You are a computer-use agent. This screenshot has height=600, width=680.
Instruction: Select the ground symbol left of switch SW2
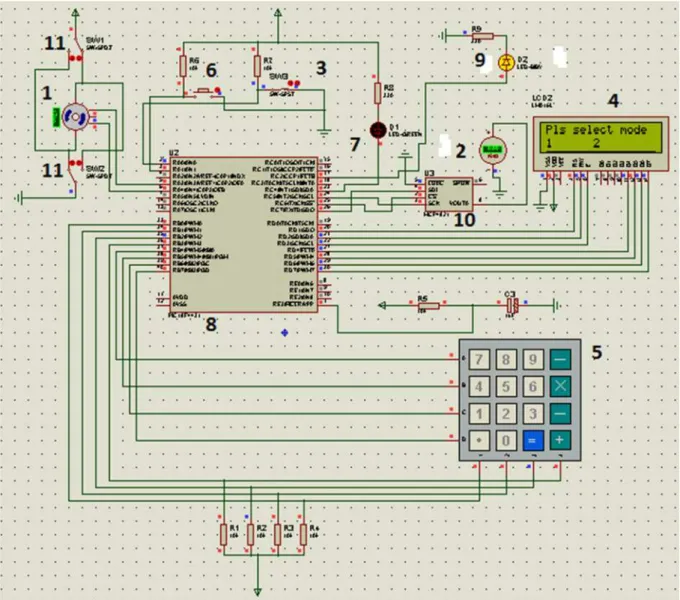[18, 199]
